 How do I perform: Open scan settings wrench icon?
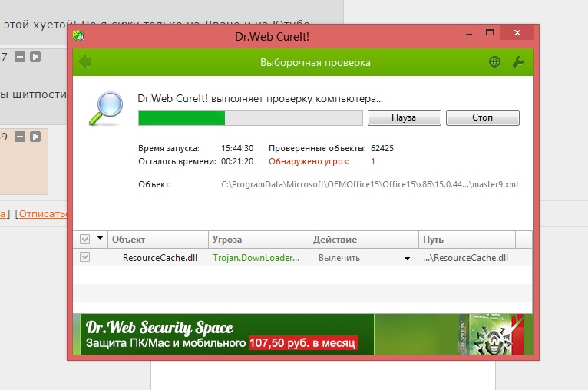518,62
